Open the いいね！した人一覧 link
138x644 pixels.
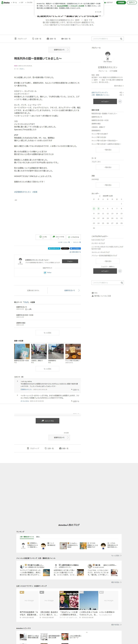(64, 242)
